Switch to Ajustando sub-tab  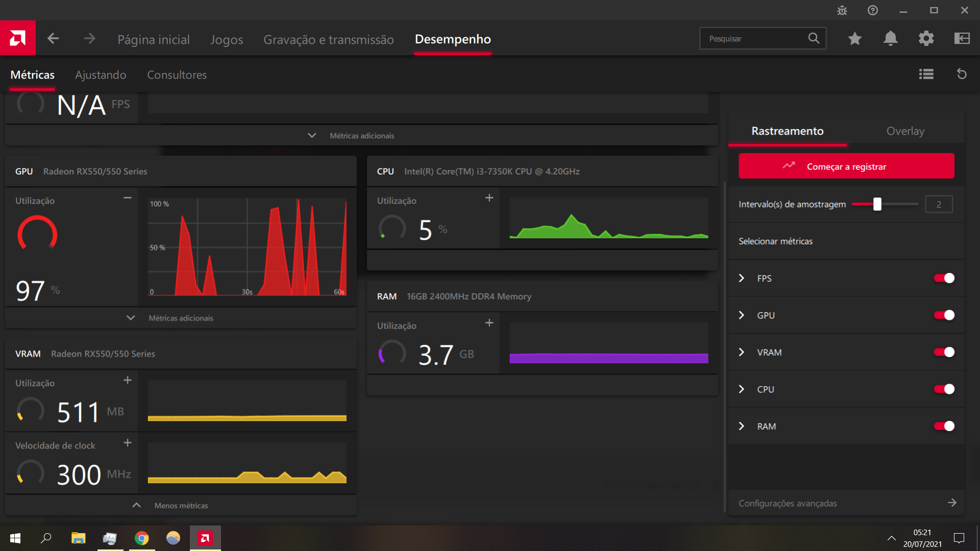101,75
